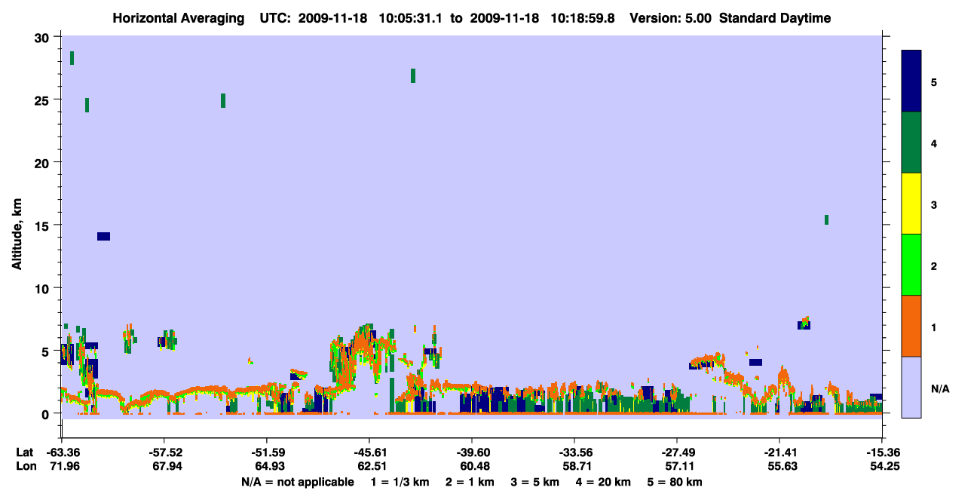This screenshot has height=503, width=980.
Task: Click the colorbar label 4
Action: 934,143
